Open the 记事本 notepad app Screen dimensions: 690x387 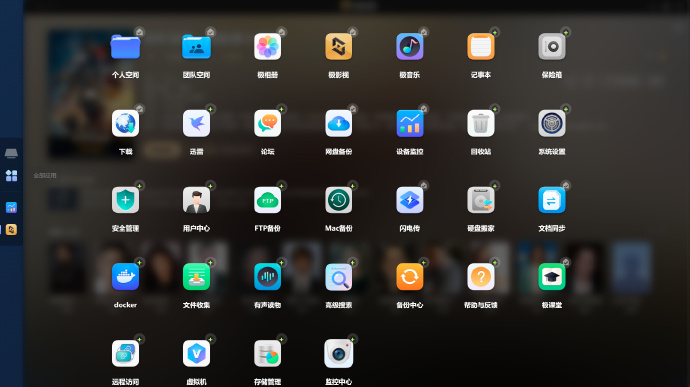481,47
